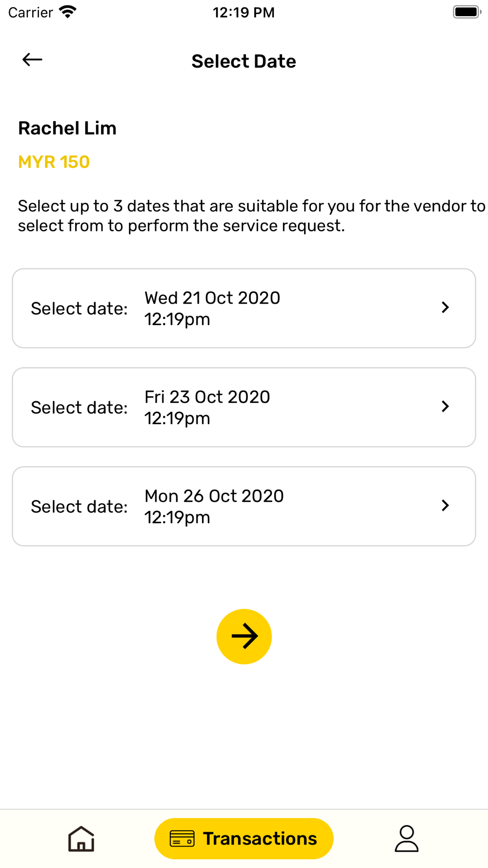Open the profile person icon tab
This screenshot has height=868, width=488.
[x=407, y=839]
